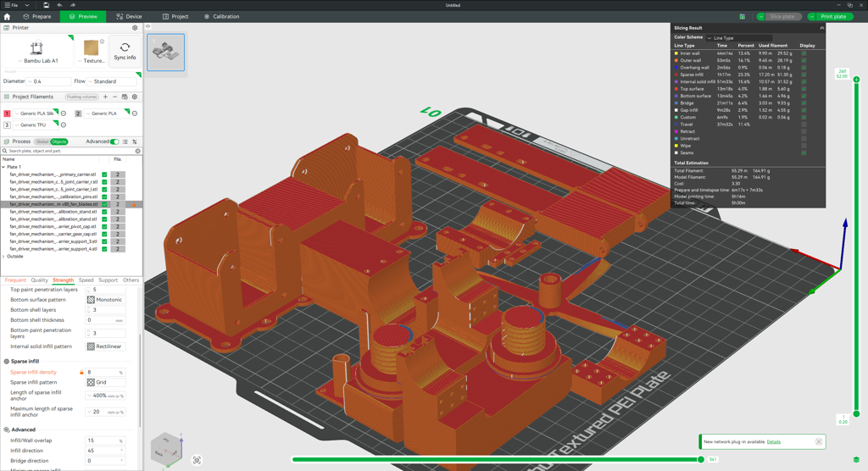
Task: Edit Generic TPU filament preset
Action: click(64, 125)
